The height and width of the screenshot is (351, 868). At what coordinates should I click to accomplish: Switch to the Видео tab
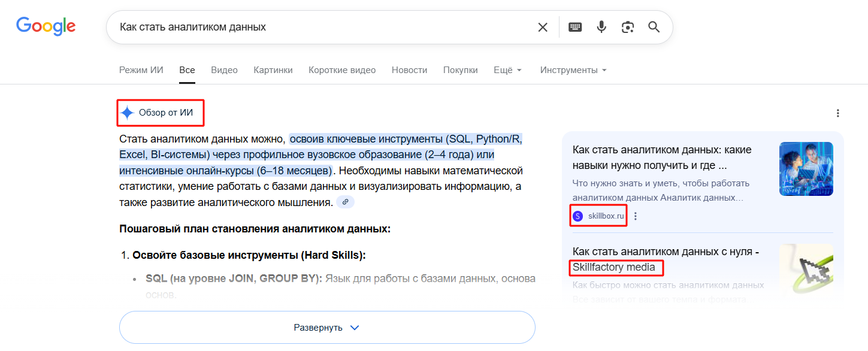(224, 70)
